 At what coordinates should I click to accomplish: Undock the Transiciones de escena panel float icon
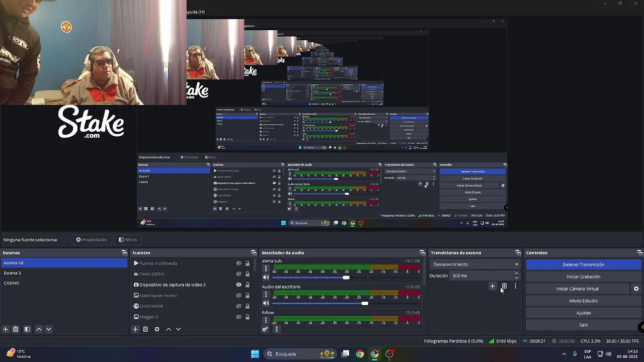click(518, 253)
